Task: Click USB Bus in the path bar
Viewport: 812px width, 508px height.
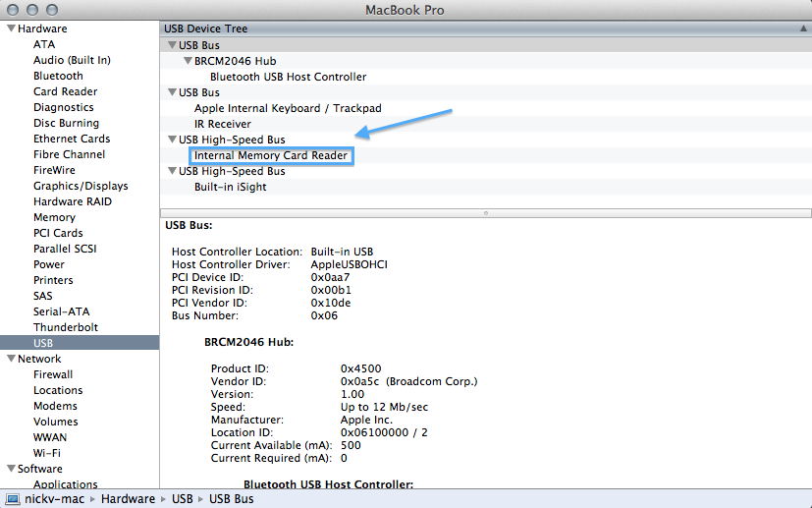Action: pyautogui.click(x=232, y=499)
